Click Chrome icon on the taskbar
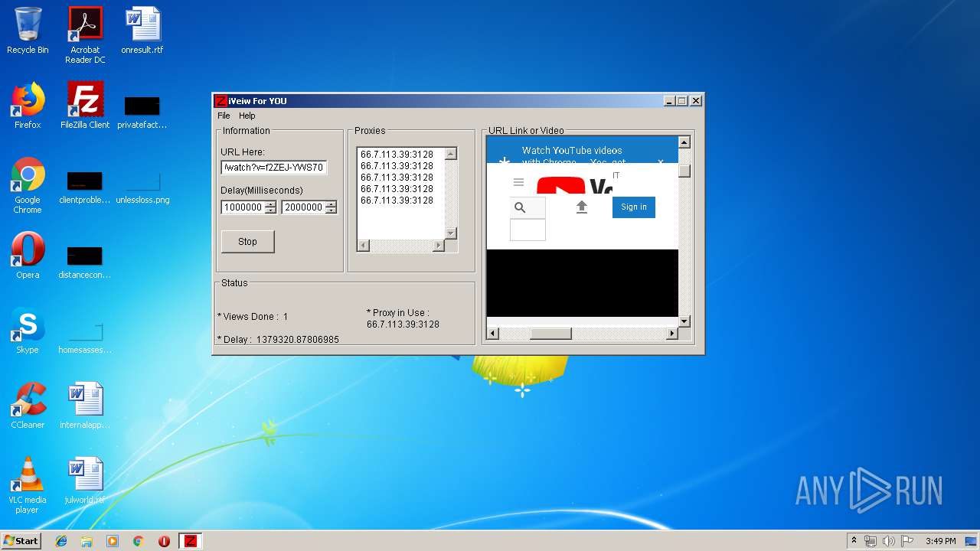980x551 pixels. 138,541
